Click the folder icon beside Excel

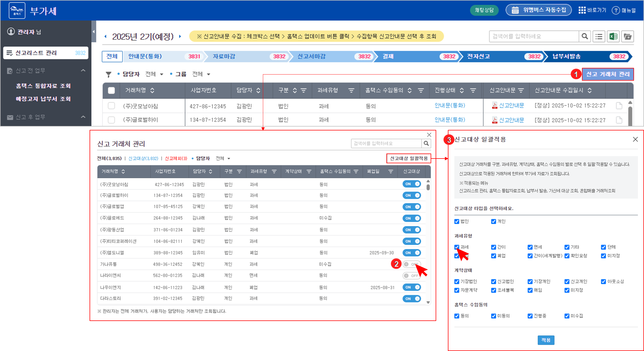point(628,36)
